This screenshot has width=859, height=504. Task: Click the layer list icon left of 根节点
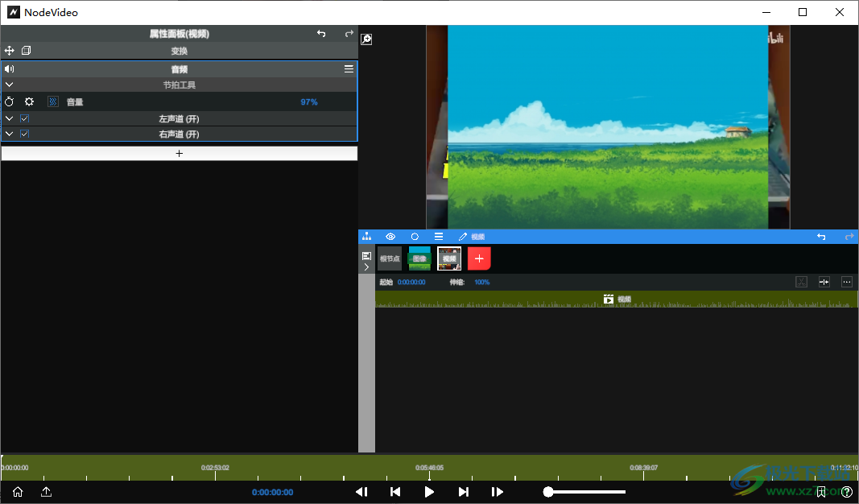coord(366,256)
